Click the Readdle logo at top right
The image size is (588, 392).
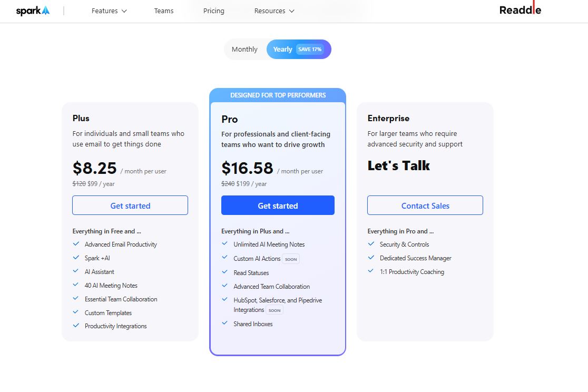pos(520,9)
